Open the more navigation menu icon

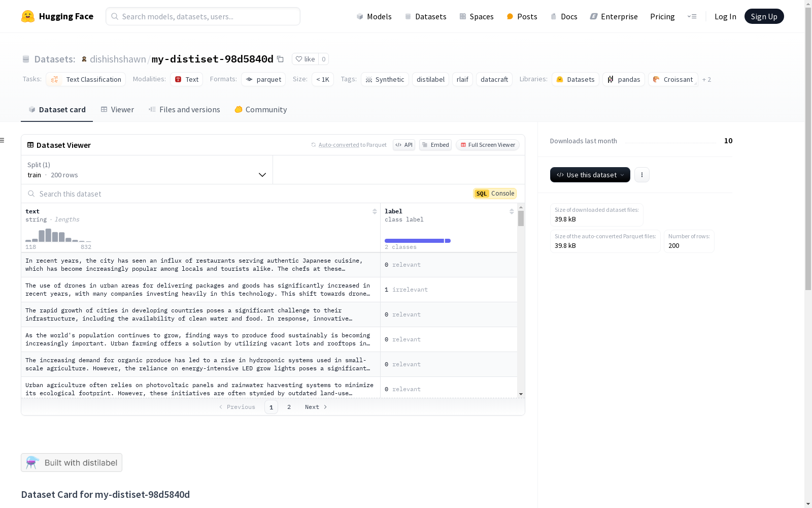click(x=692, y=16)
